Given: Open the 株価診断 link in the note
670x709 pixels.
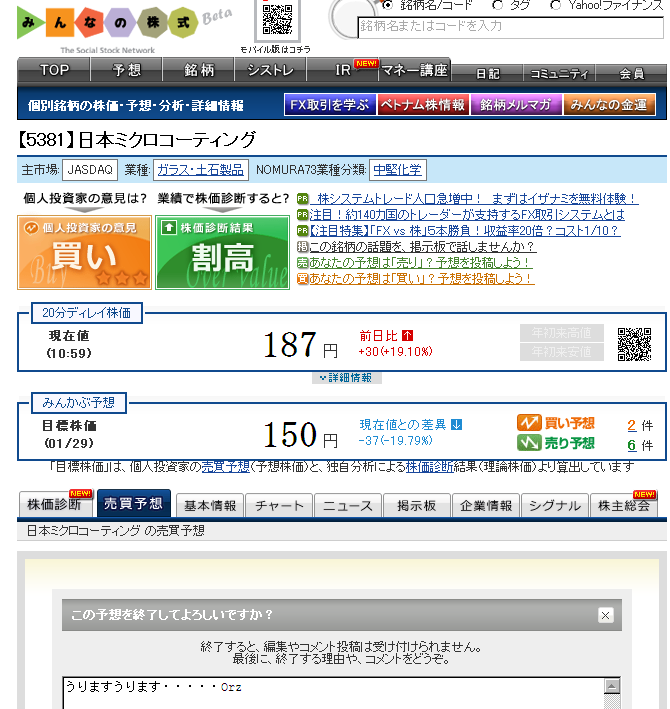Looking at the screenshot, I should tap(429, 467).
